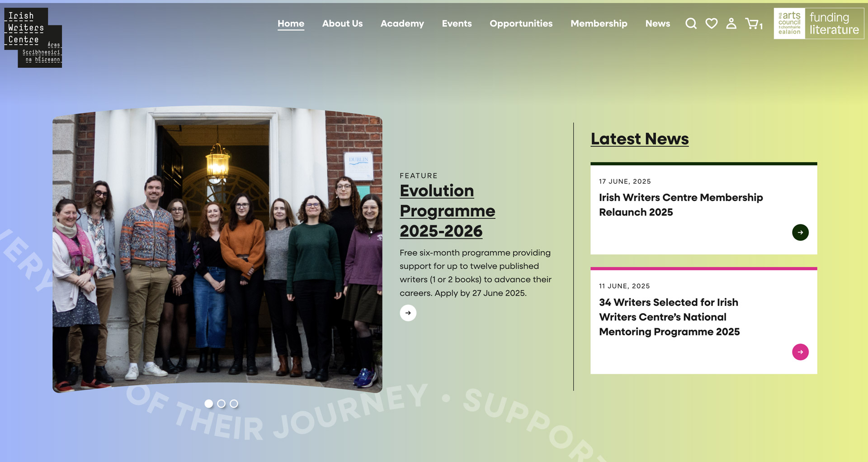The image size is (868, 462).
Task: Click the Arts Council funding literature logo
Action: pyautogui.click(x=819, y=24)
